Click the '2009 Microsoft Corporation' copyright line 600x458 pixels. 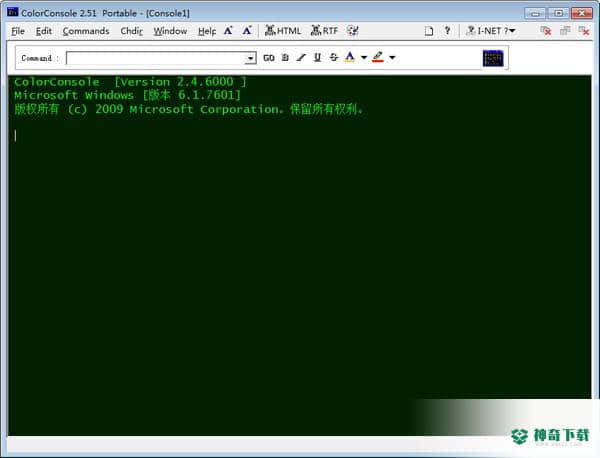click(x=188, y=109)
